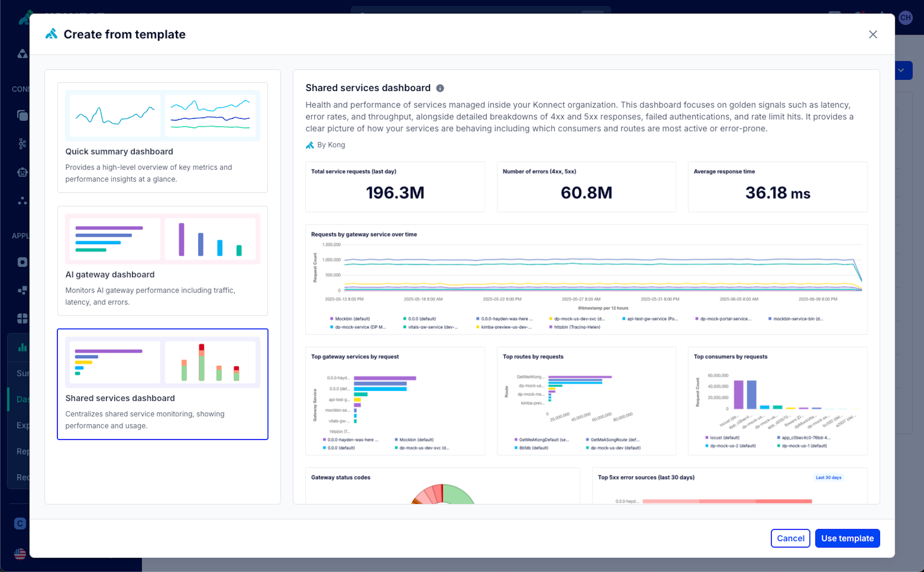Select the Quick summary dashboard template
This screenshot has height=572, width=924.
click(163, 137)
